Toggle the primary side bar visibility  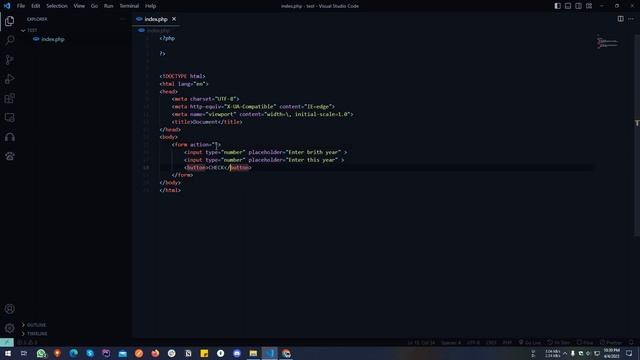pos(558,6)
